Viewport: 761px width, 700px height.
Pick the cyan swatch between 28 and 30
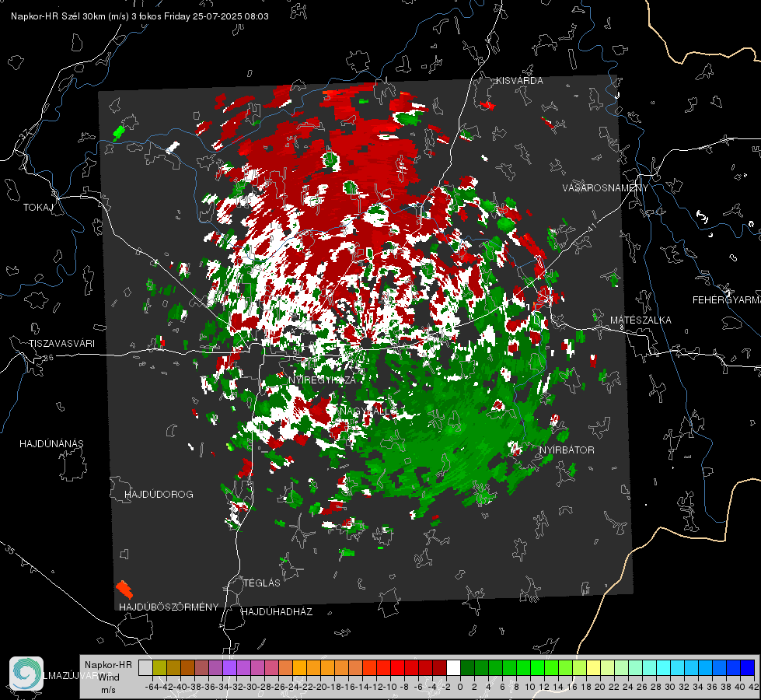tap(664, 668)
